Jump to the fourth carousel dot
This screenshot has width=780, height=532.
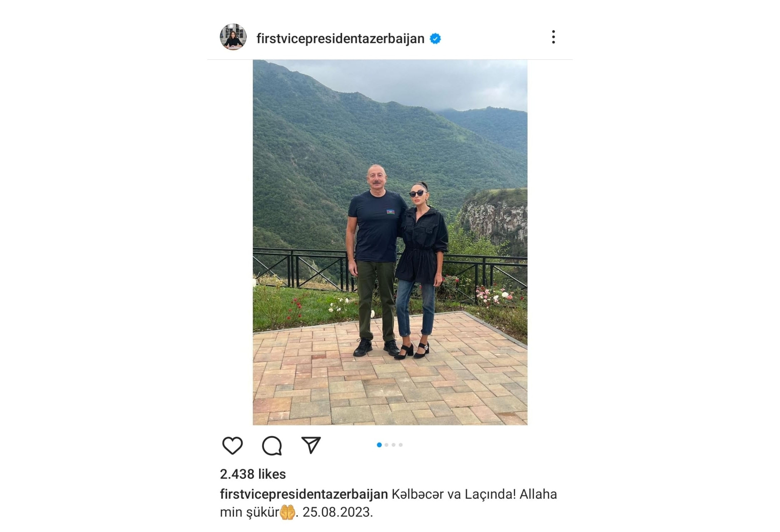(x=401, y=445)
